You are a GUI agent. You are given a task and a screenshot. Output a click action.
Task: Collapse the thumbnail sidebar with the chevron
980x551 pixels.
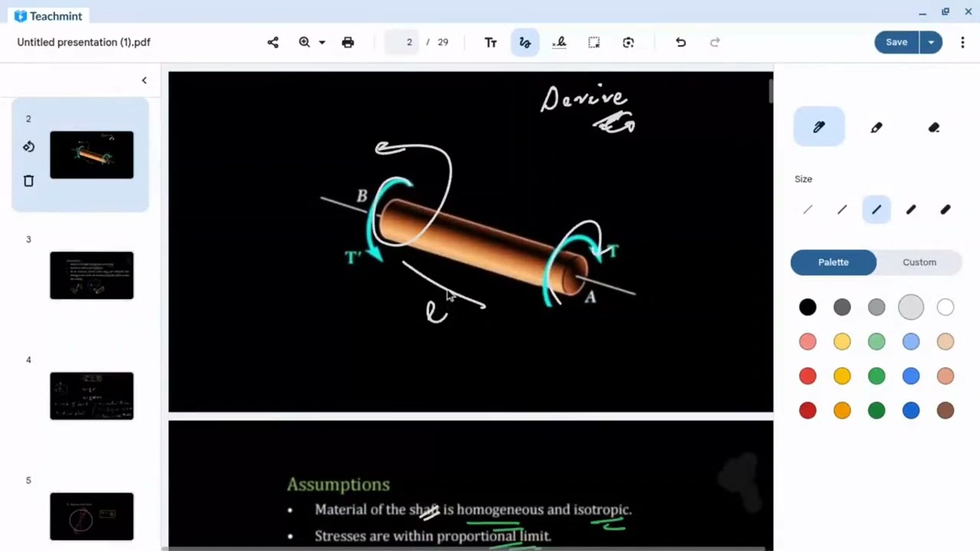click(x=144, y=80)
